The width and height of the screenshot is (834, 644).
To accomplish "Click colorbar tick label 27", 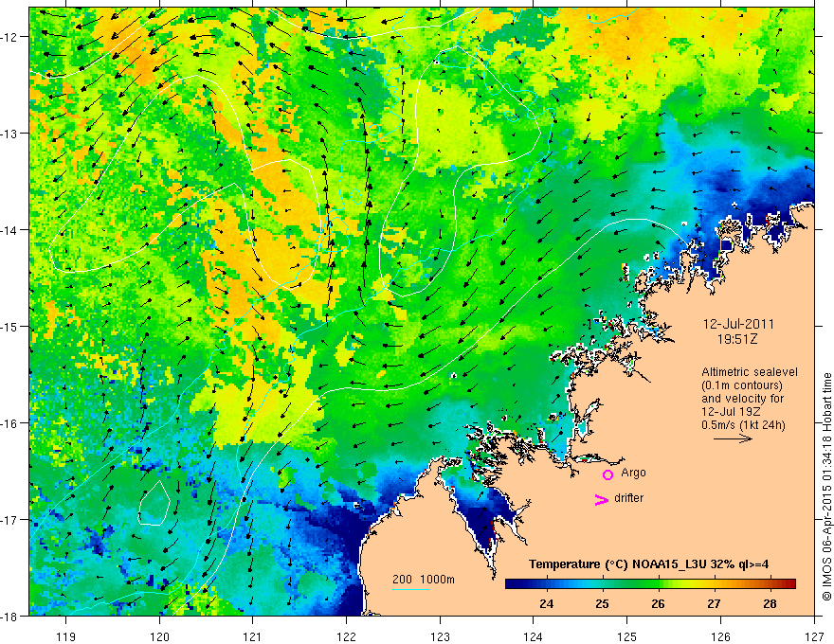I will [x=714, y=603].
